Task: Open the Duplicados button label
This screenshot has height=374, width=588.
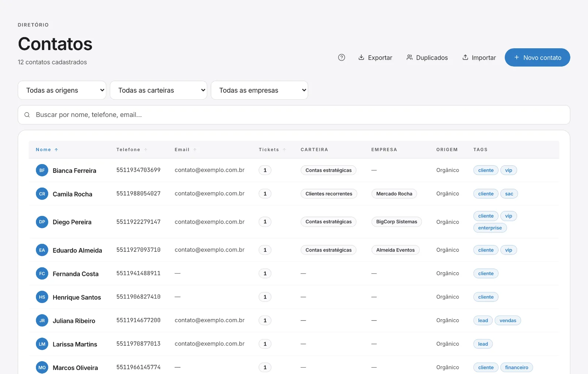Action: [432, 58]
